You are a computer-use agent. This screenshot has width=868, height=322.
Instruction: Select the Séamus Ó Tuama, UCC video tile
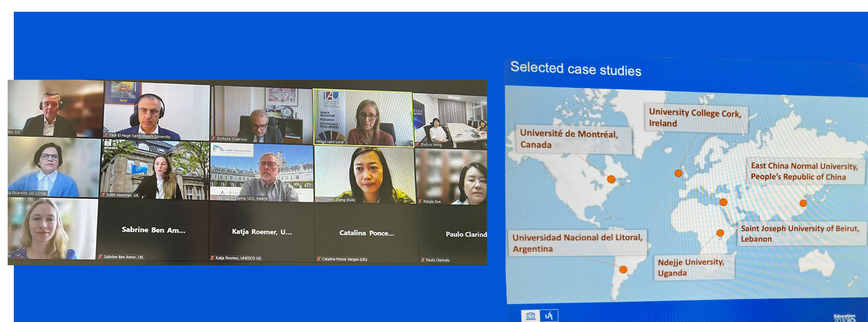pos(262,172)
